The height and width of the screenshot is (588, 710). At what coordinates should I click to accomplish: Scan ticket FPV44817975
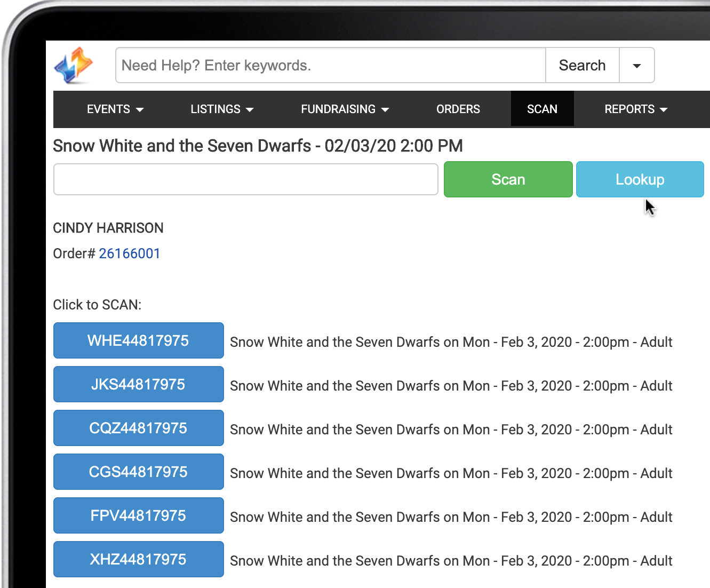coord(139,515)
